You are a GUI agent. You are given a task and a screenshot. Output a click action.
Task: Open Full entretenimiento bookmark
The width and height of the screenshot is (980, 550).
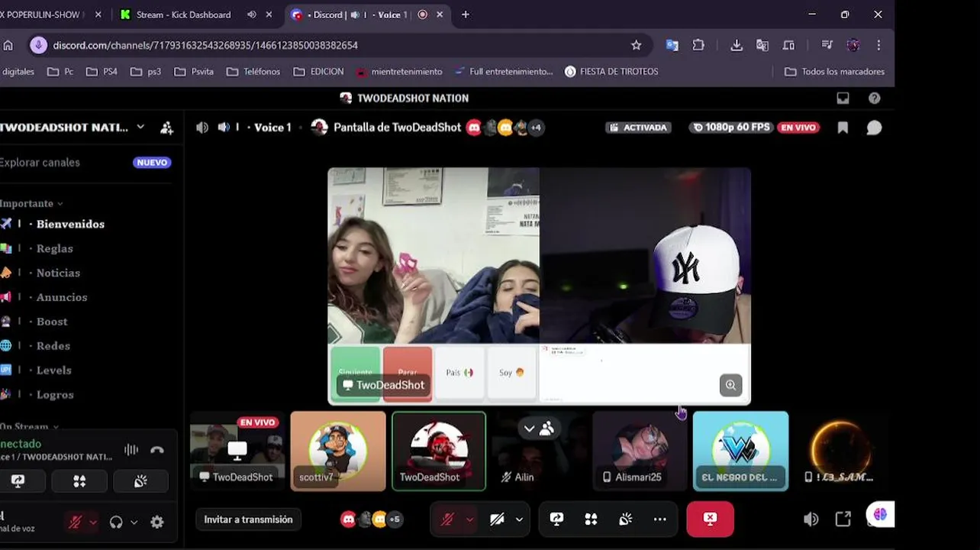coord(503,72)
